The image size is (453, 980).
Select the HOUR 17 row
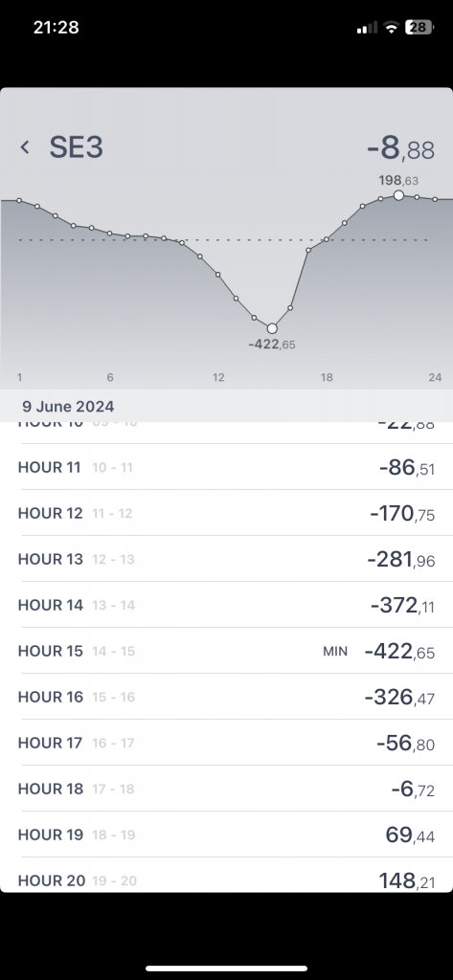click(x=226, y=743)
